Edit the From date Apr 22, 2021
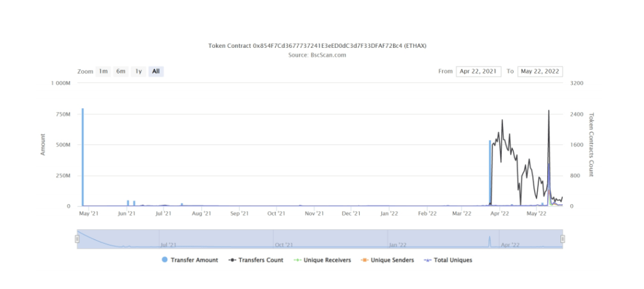The width and height of the screenshot is (644, 289). 479,72
